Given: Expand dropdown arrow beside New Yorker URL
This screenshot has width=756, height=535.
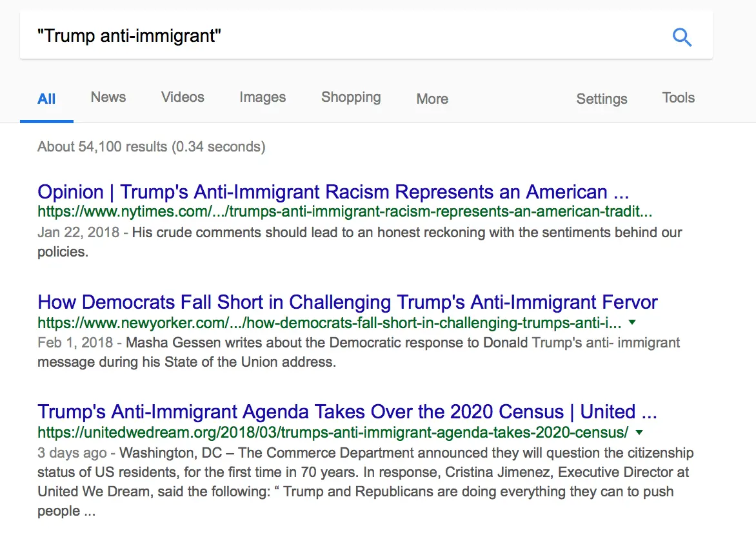Looking at the screenshot, I should [632, 322].
